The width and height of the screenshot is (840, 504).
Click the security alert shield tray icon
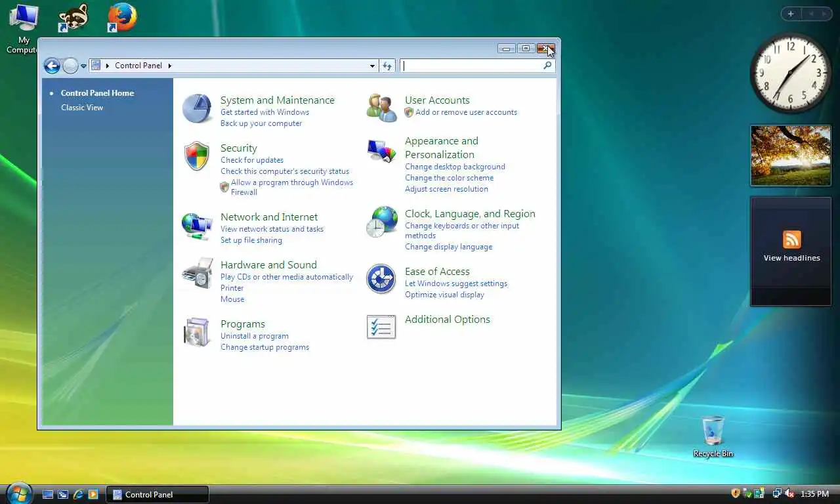click(736, 493)
